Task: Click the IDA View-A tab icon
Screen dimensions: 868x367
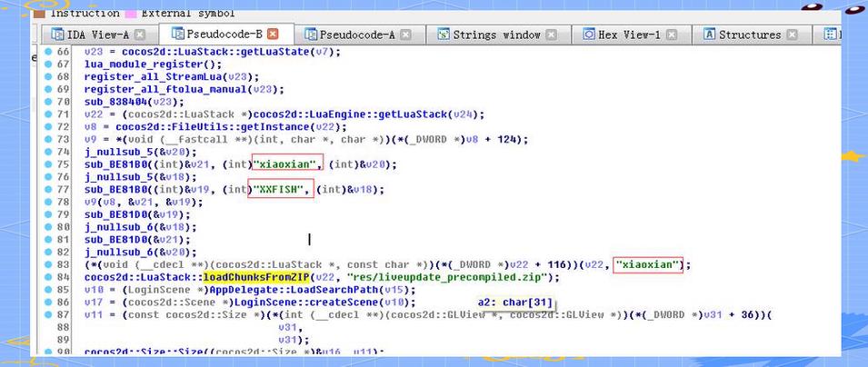Action: tap(56, 35)
